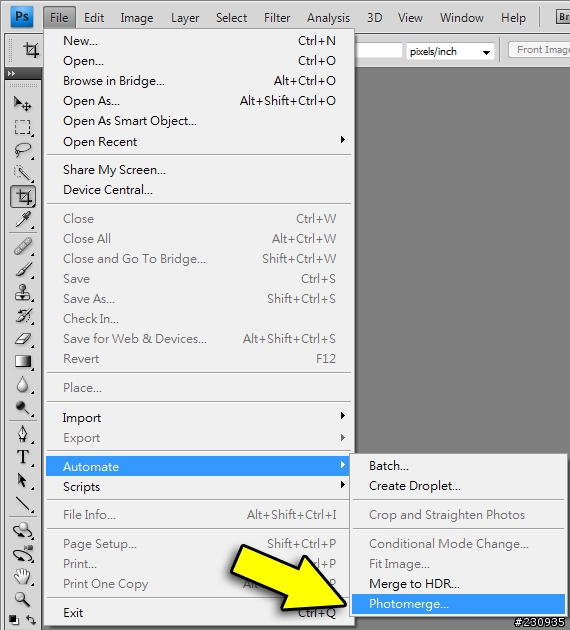
Task: Expand the toolbox with double-arrow toggle
Action: click(11, 73)
